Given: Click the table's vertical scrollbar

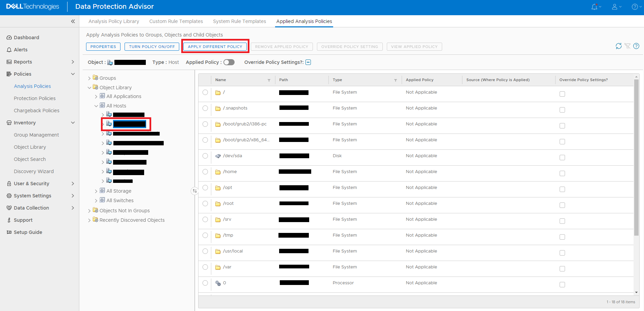Looking at the screenshot, I should pyautogui.click(x=636, y=157).
